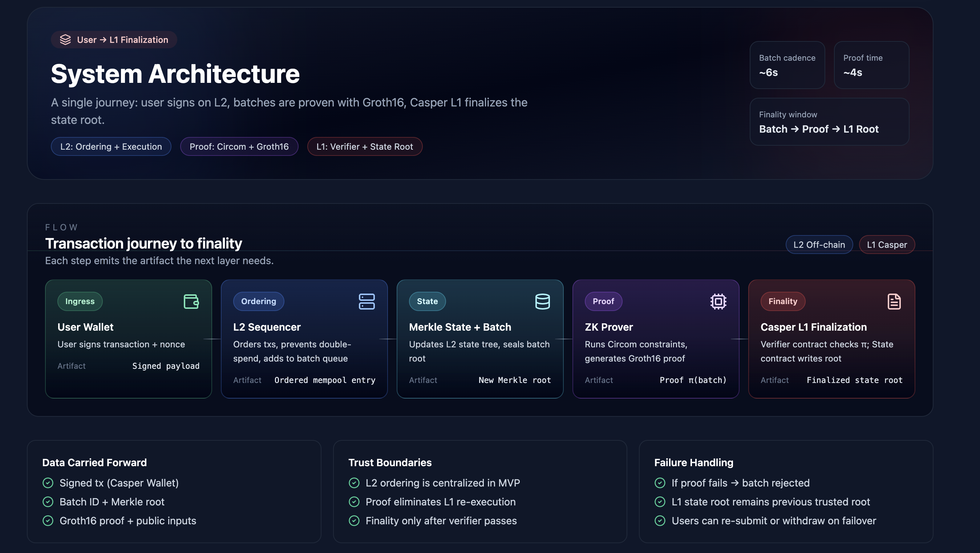980x553 pixels.
Task: Click the server icon on L2 Sequencer card
Action: (x=367, y=302)
